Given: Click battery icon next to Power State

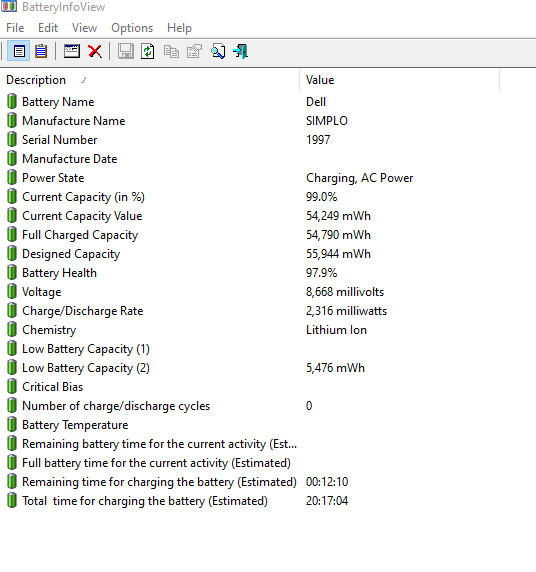Looking at the screenshot, I should (12, 177).
